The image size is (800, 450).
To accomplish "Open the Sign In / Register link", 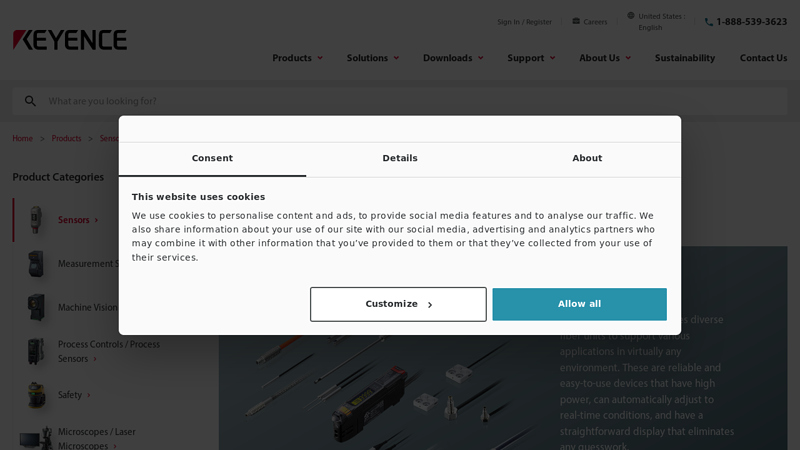I will (524, 22).
